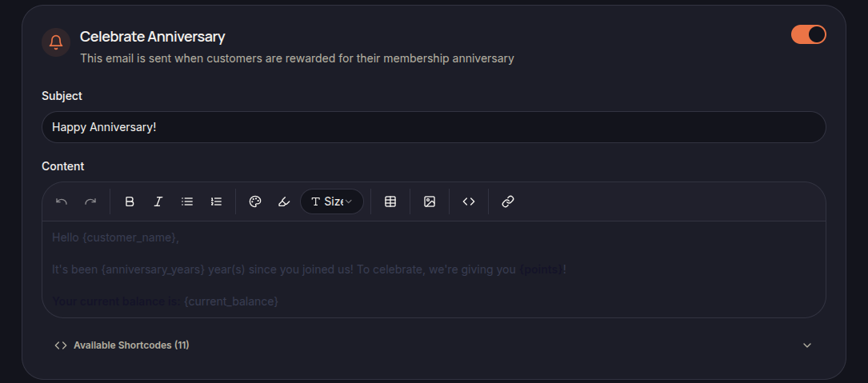
Task: Click the Subject label
Action: [x=62, y=96]
